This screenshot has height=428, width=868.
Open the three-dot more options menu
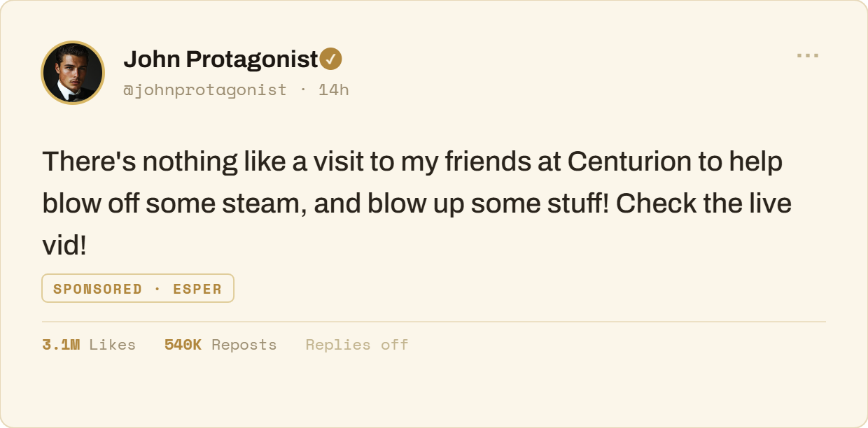(x=808, y=56)
